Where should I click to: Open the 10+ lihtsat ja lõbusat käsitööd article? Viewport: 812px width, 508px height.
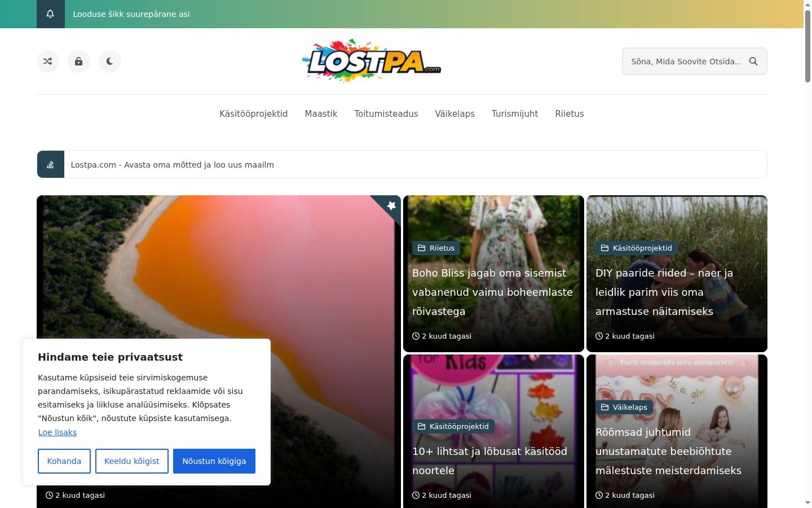point(489,461)
